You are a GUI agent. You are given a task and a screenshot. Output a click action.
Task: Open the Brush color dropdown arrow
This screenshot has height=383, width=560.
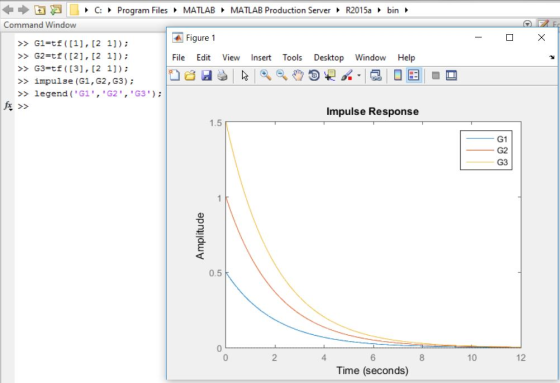359,75
